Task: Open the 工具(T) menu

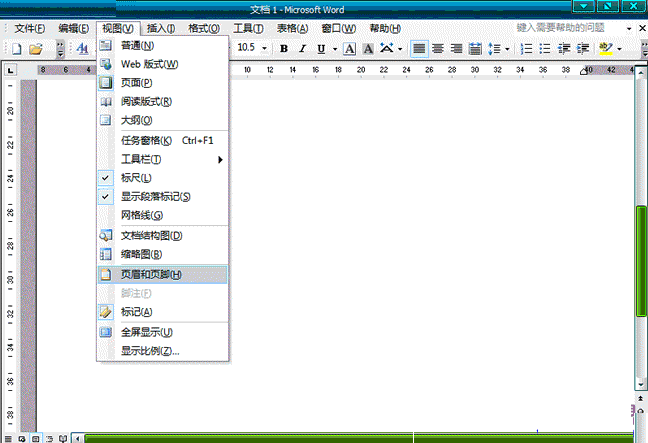Action: (x=248, y=29)
